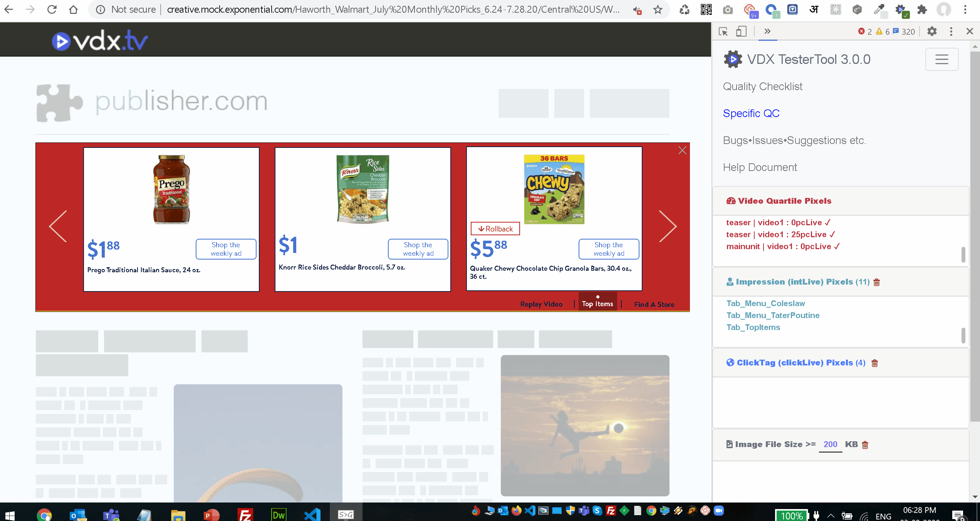Open the Chrome profile avatar

click(943, 10)
